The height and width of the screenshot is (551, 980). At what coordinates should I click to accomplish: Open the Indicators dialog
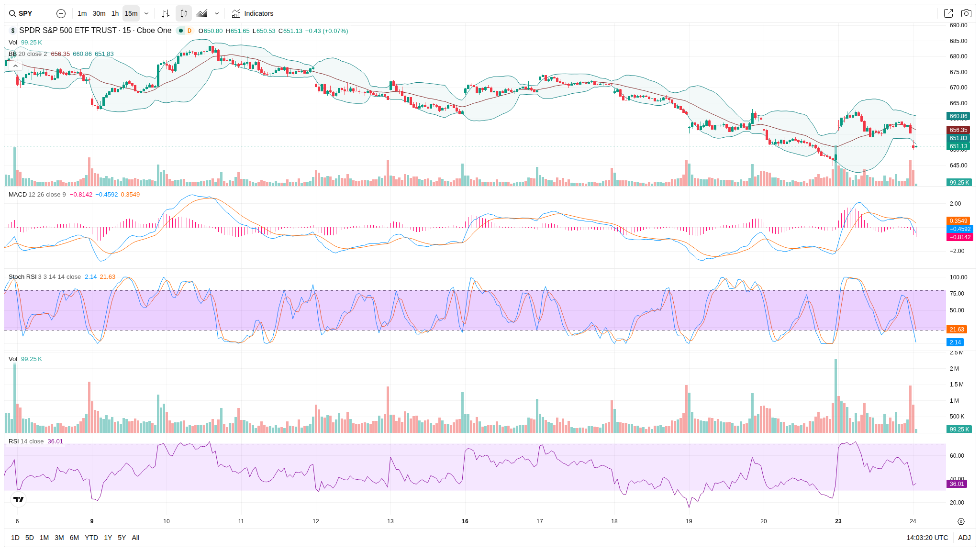pyautogui.click(x=253, y=13)
